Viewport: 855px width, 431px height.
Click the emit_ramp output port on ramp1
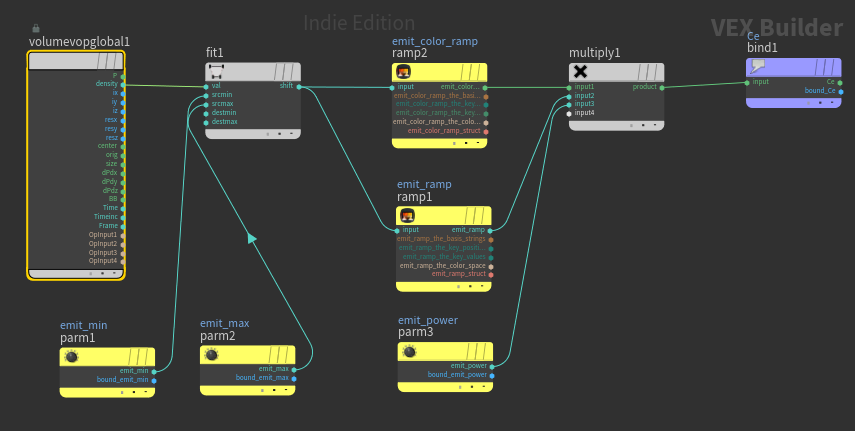coord(490,230)
